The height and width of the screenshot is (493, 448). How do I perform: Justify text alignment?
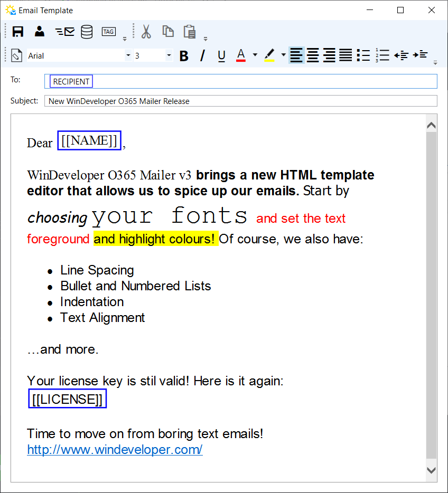click(346, 55)
